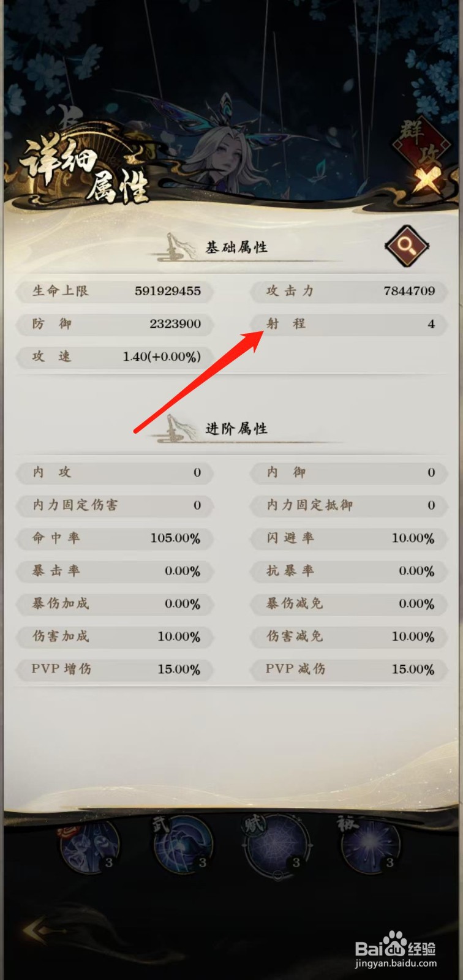The width and height of the screenshot is (463, 980).
Task: Tap the first mask skill icon
Action: (88, 846)
